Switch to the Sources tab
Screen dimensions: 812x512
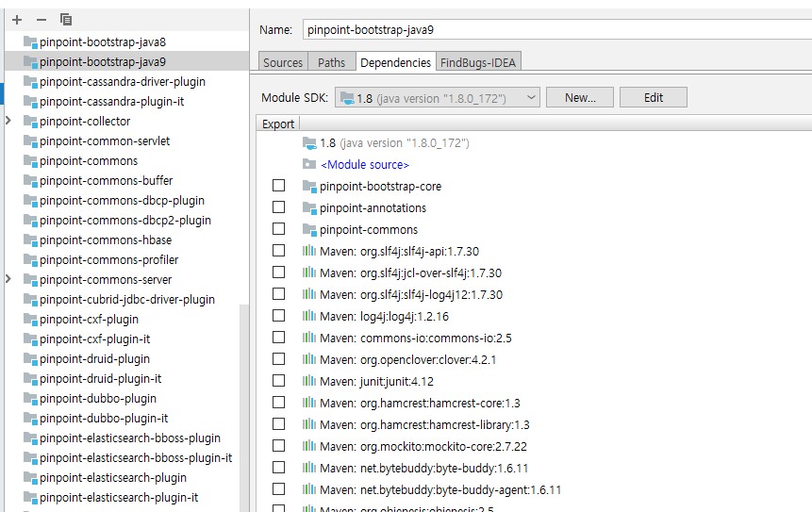tap(283, 62)
